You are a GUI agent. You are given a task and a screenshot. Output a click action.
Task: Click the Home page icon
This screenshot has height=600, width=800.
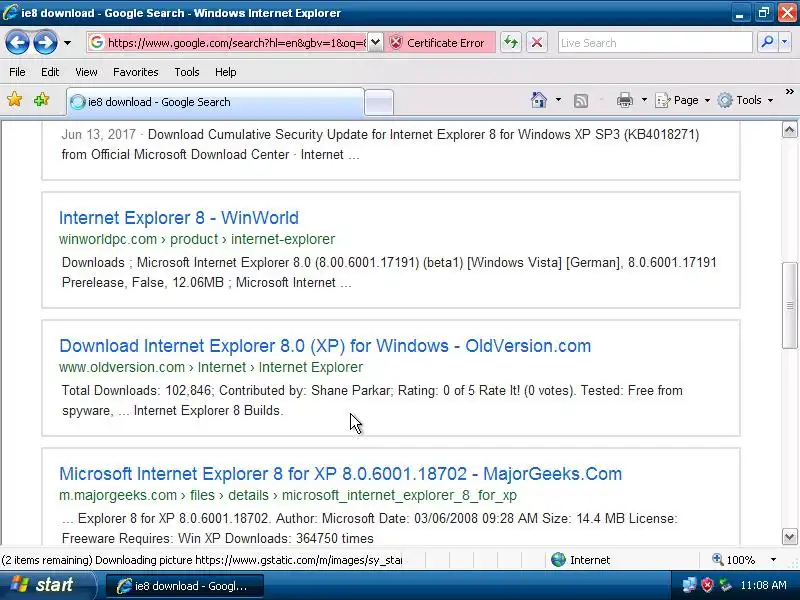tap(539, 100)
